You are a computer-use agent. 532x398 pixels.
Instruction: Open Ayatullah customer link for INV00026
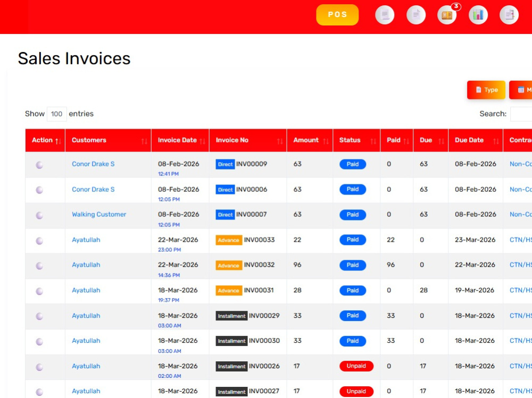[86, 366]
